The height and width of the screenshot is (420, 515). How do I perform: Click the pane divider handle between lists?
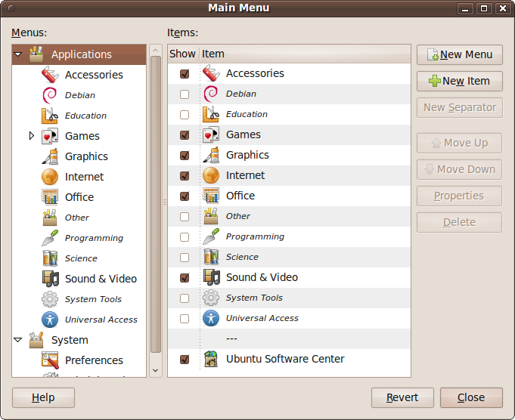point(165,202)
